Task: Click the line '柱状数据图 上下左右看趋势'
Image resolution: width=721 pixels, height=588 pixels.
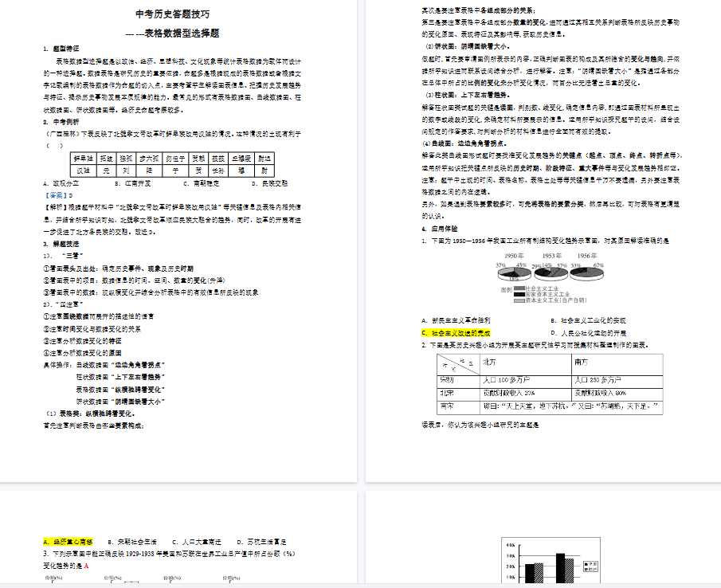Action: tap(120, 377)
